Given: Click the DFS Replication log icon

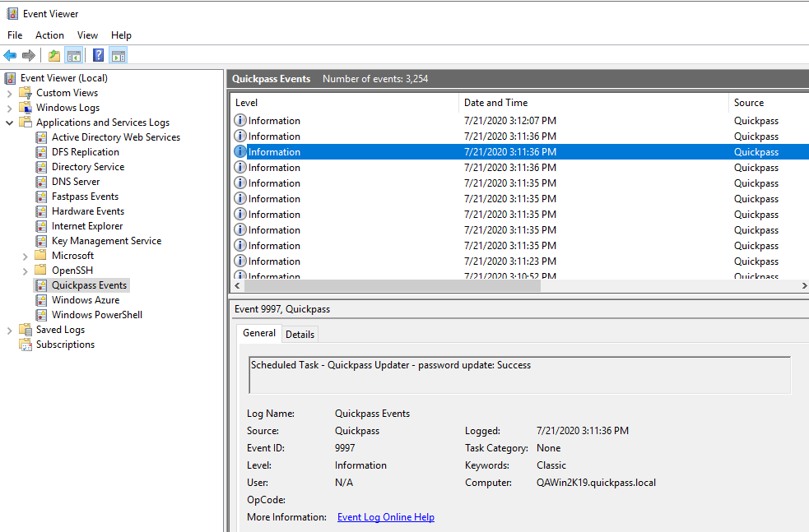Looking at the screenshot, I should 41,152.
